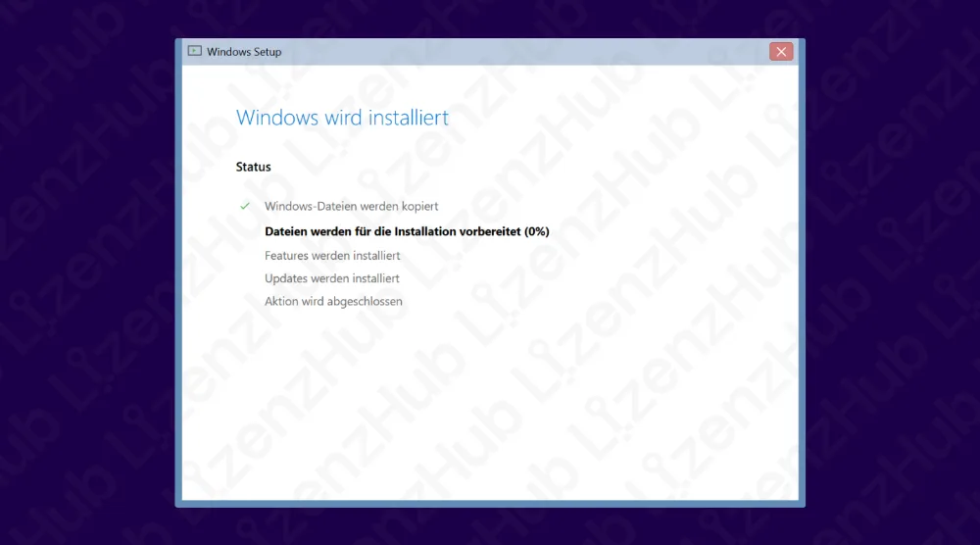The image size is (980, 545).
Task: Click the Windows Setup title bar icon
Action: tap(195, 51)
